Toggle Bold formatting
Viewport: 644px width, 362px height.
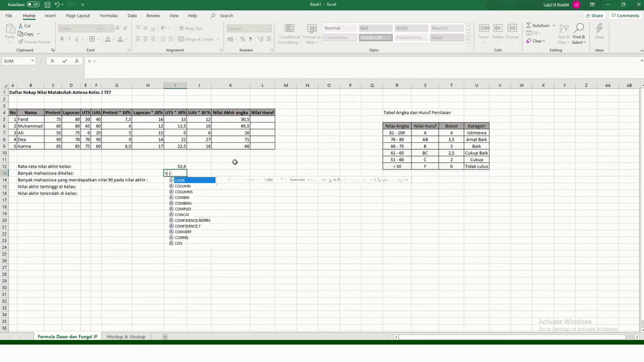click(62, 39)
